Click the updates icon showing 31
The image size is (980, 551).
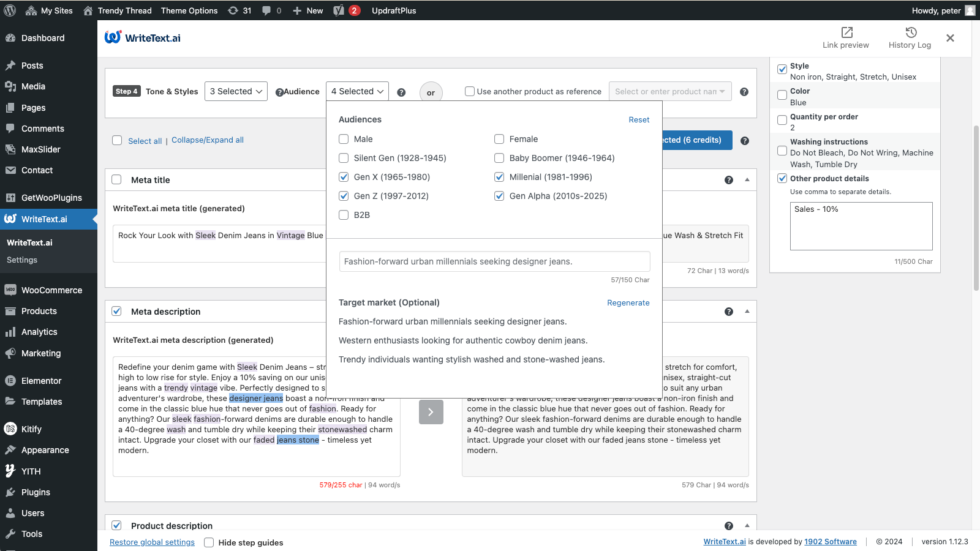click(239, 10)
